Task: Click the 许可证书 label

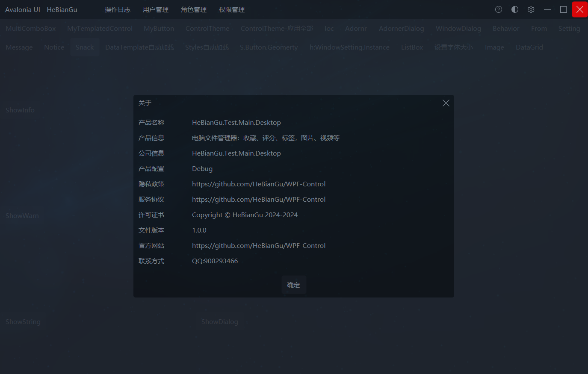Action: click(151, 215)
